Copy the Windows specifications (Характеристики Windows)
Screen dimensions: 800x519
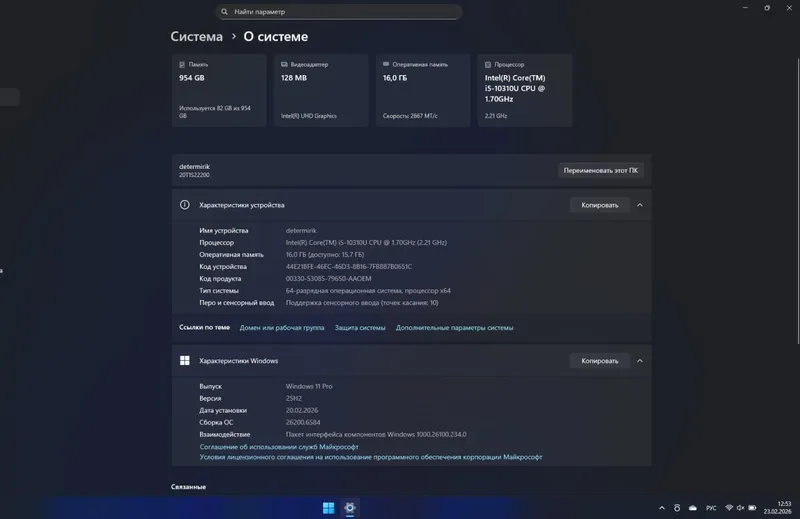599,361
